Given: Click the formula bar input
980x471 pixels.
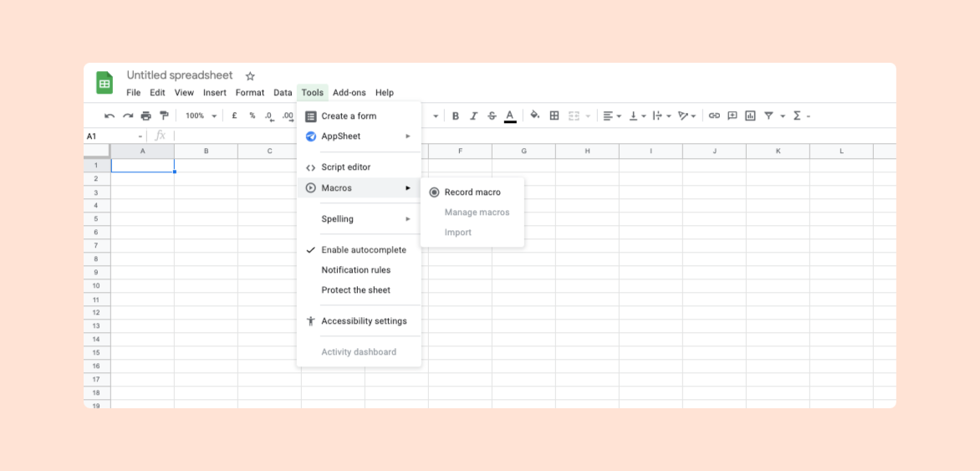Looking at the screenshot, I should point(534,136).
